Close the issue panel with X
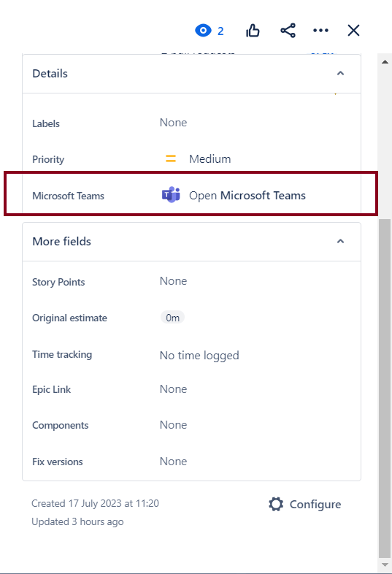Viewport: 392px width, 574px height. pos(353,31)
